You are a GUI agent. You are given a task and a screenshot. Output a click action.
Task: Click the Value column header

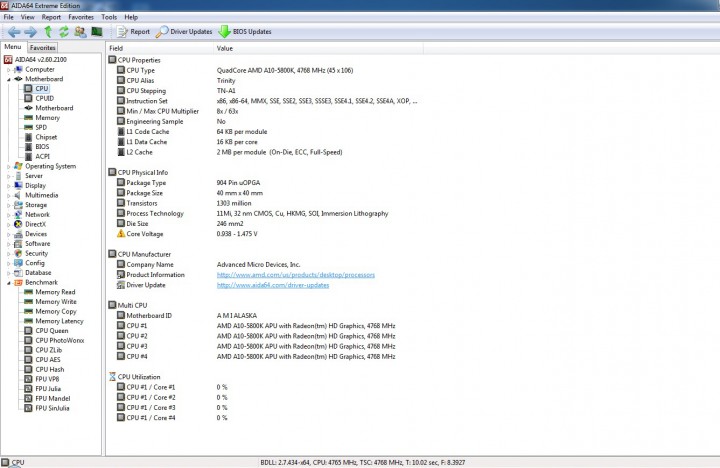[318, 48]
